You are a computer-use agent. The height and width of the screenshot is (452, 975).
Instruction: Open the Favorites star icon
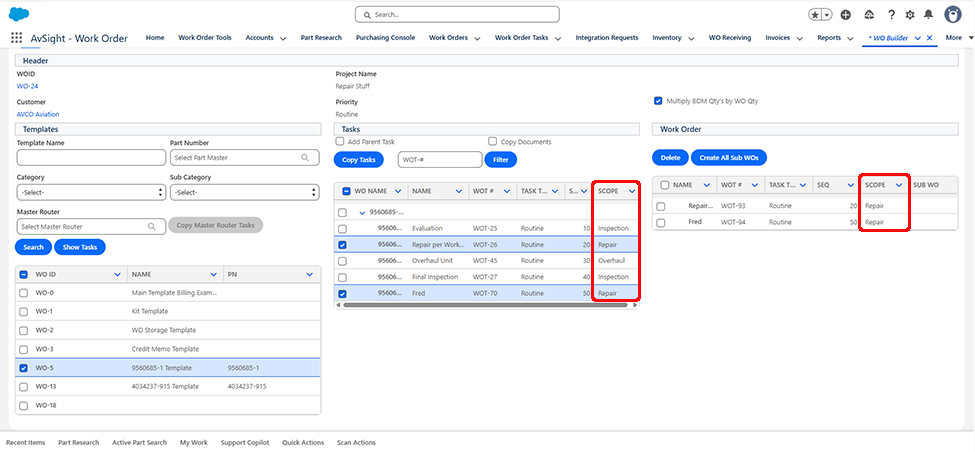[816, 14]
